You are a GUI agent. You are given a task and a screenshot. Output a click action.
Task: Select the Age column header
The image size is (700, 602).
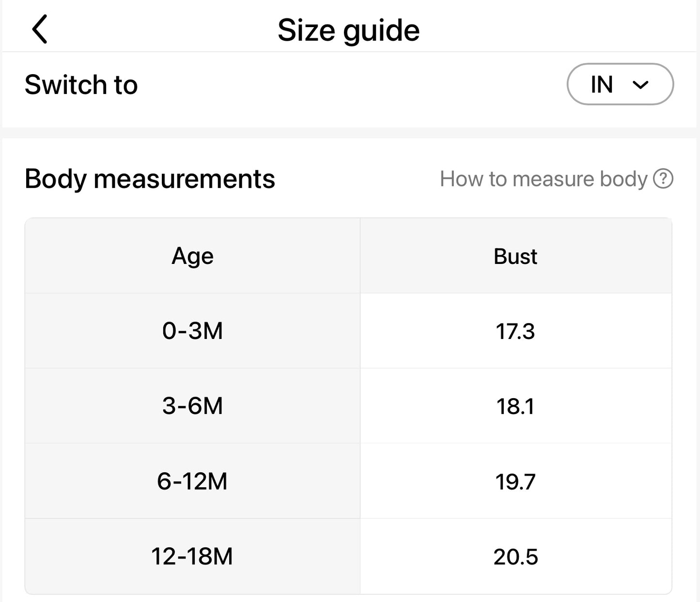tap(192, 256)
